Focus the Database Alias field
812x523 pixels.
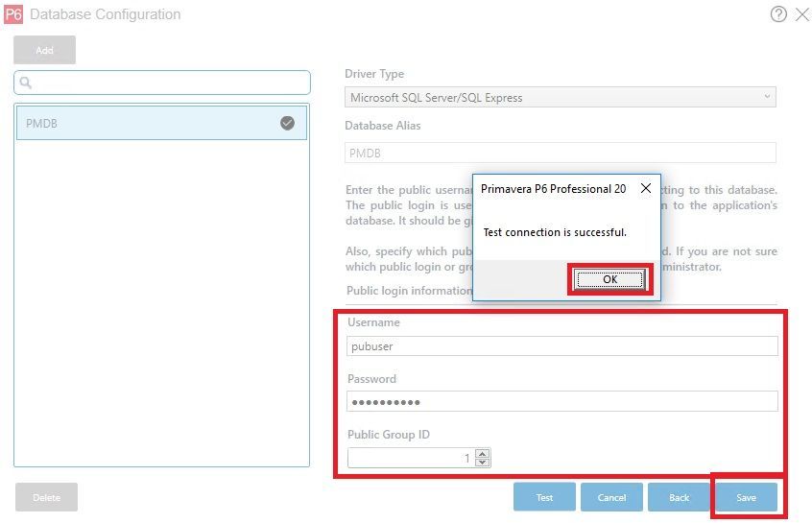click(561, 153)
